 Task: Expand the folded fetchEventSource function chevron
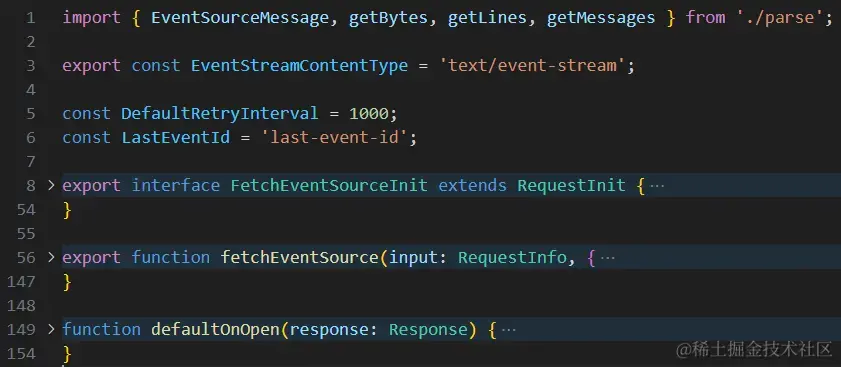point(51,257)
